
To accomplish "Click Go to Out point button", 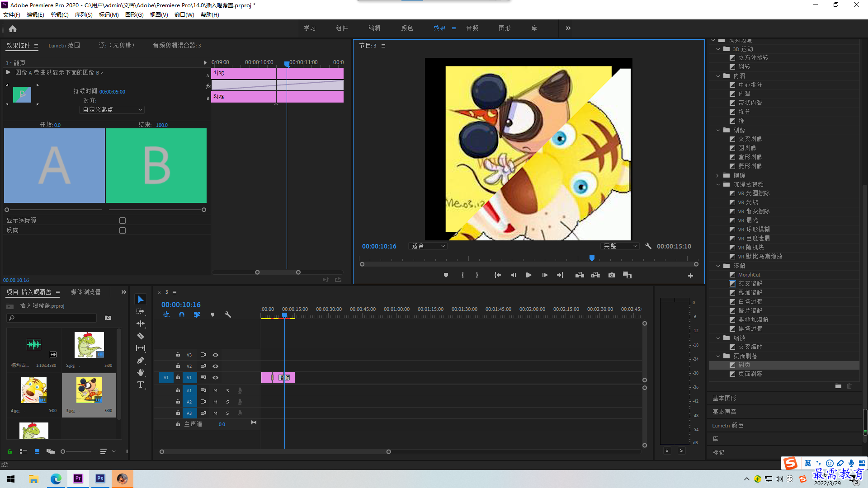I will coord(560,275).
